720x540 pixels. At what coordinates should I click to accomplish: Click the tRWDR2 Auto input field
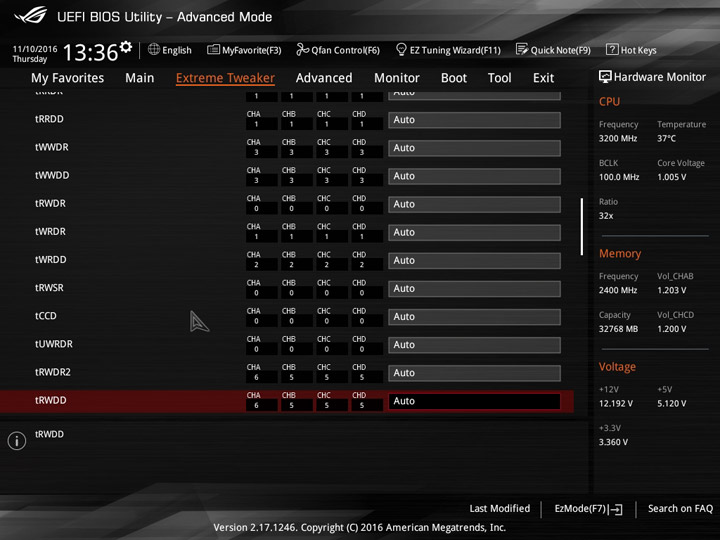click(x=474, y=373)
